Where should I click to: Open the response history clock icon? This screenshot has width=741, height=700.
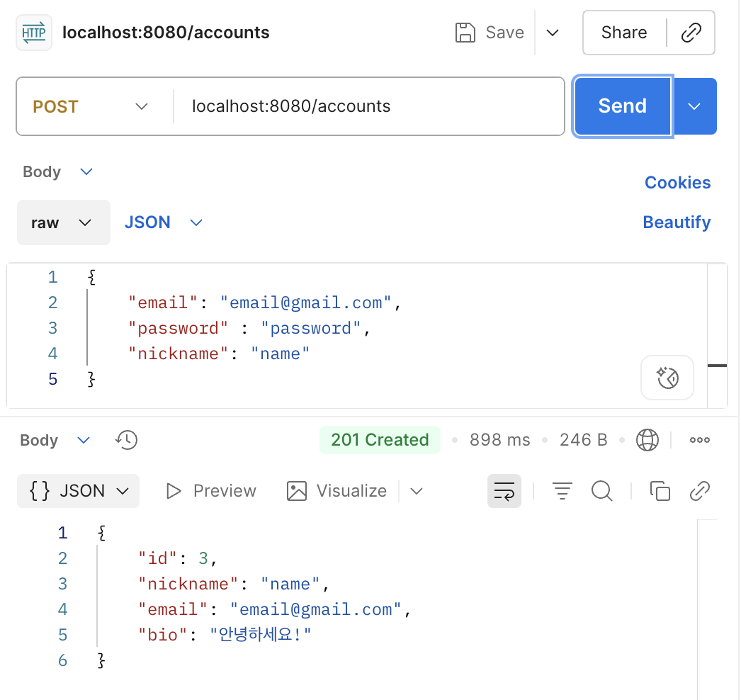(x=126, y=440)
